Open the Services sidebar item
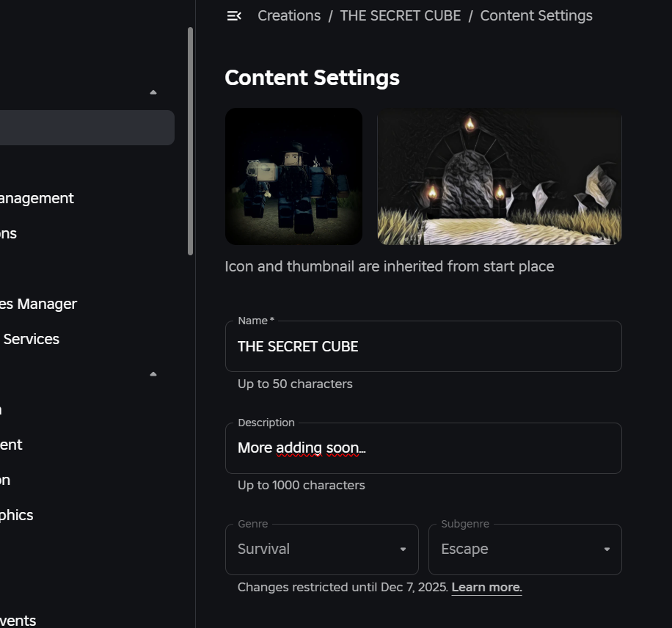This screenshot has height=628, width=672. [x=30, y=339]
